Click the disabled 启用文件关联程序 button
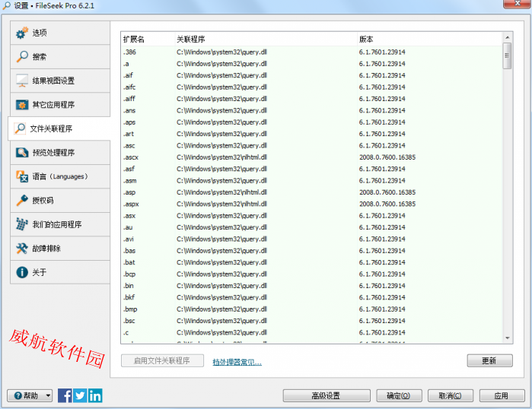This screenshot has width=532, height=409. (x=162, y=360)
